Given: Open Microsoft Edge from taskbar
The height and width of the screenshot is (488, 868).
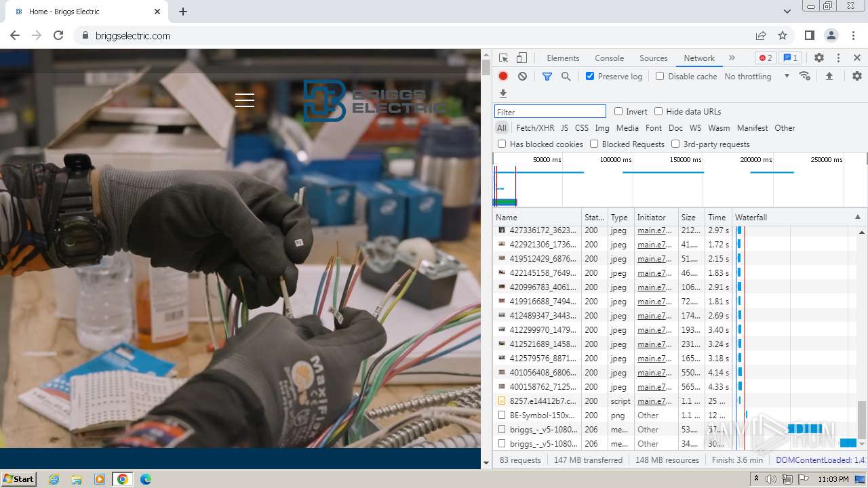Looking at the screenshot, I should 145,479.
